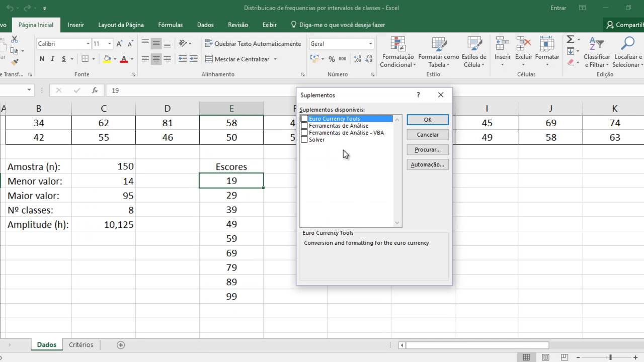
Task: Click the yellow fill color swatch
Action: coord(107,59)
